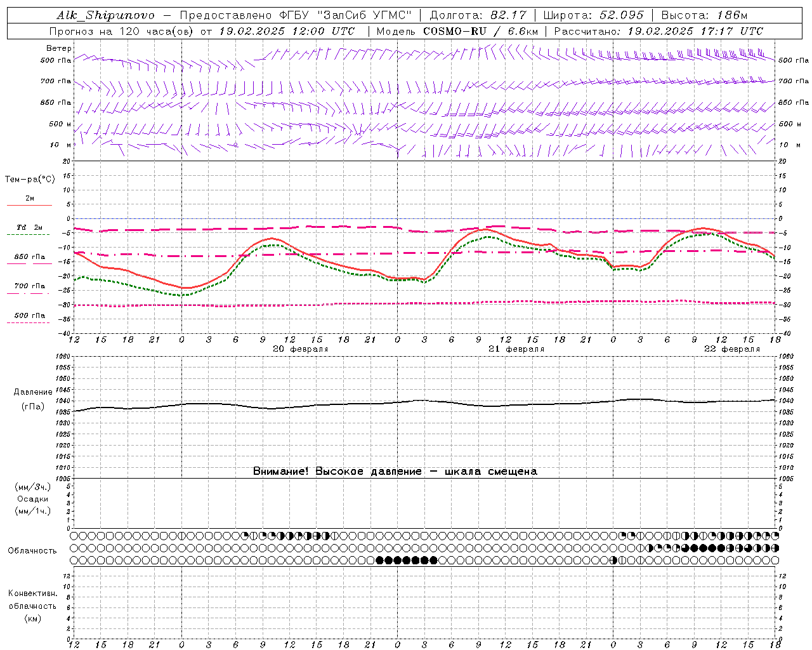Click the 500 м wind level label on the left
The width and height of the screenshot is (812, 650).
click(61, 124)
